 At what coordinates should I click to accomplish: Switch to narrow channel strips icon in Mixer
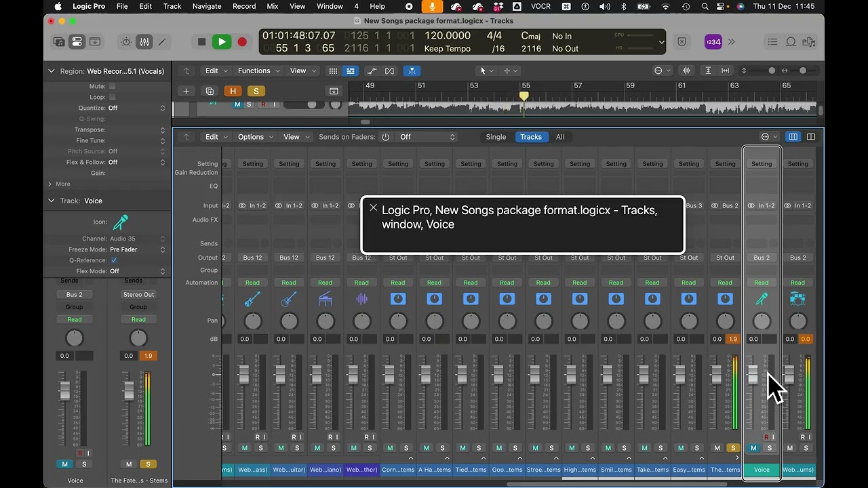793,137
